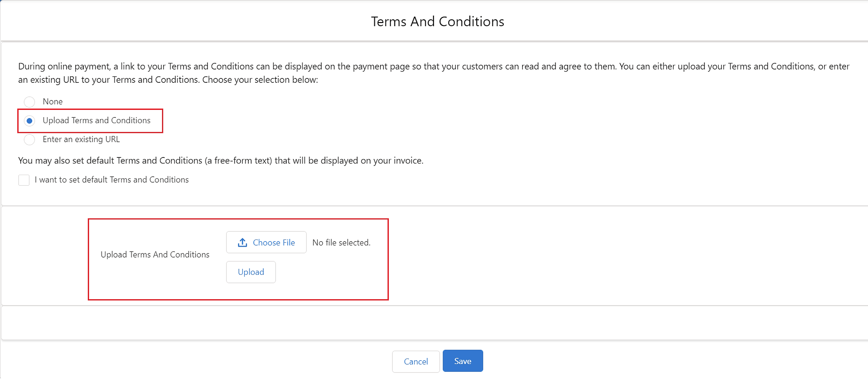Click the online payment description paragraph
This screenshot has width=868, height=383.
pos(433,73)
